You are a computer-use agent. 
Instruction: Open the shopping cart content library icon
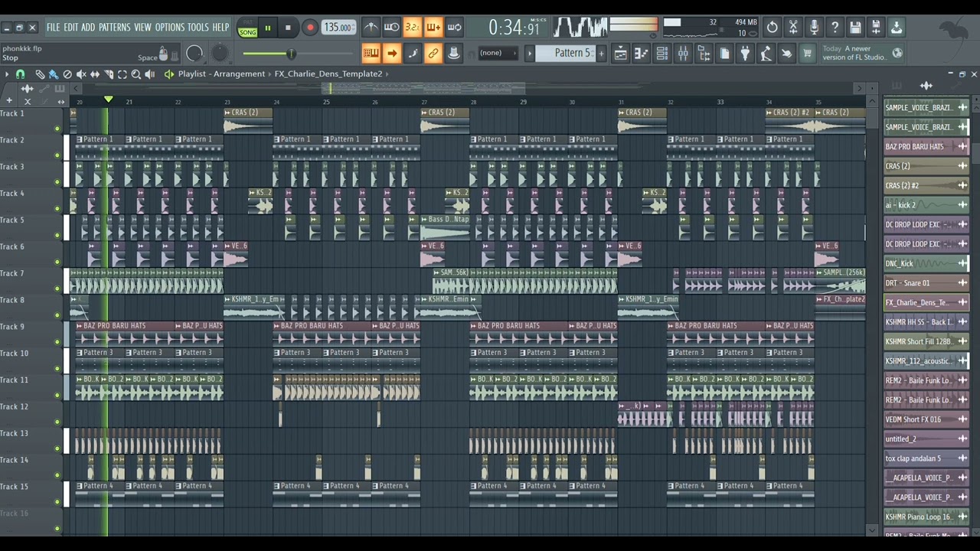click(x=807, y=54)
